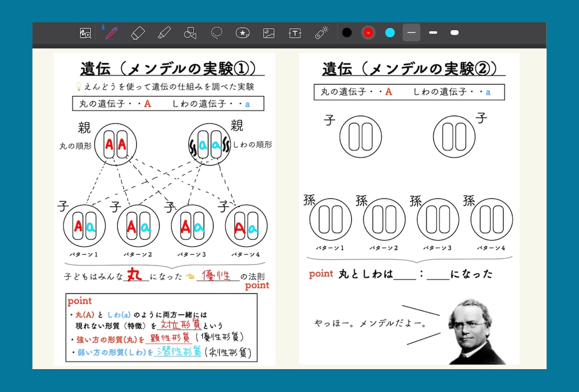Select the thickest stroke width
This screenshot has height=392, width=579.
point(454,33)
